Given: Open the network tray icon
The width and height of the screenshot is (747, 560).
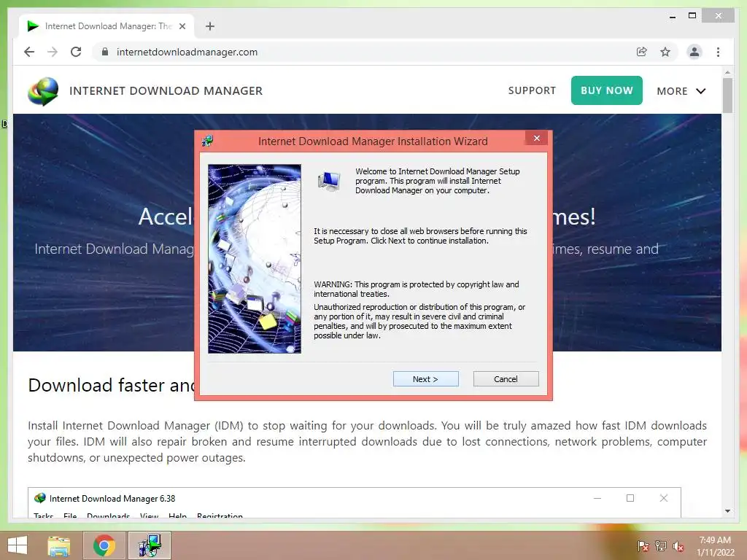Looking at the screenshot, I should [x=661, y=546].
